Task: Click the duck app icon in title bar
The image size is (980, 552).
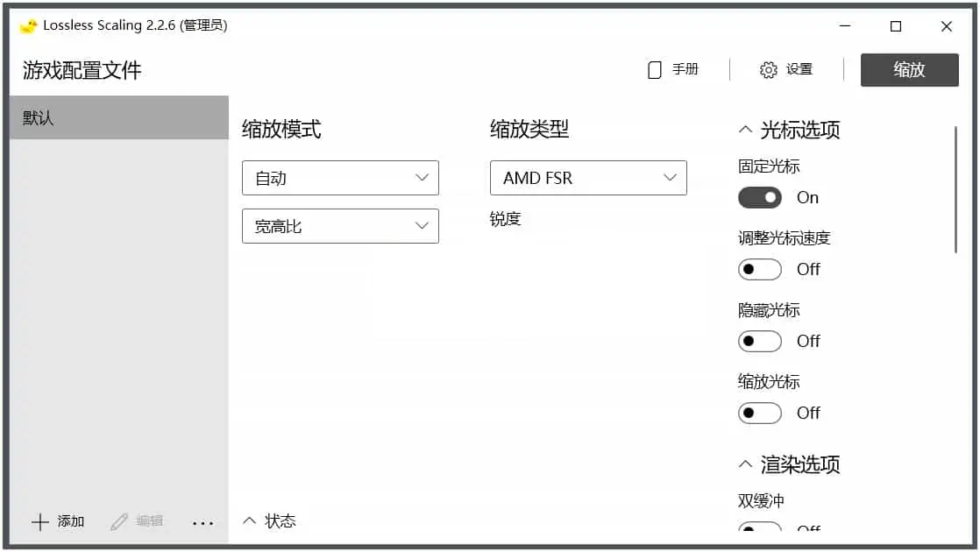Action: pos(29,25)
